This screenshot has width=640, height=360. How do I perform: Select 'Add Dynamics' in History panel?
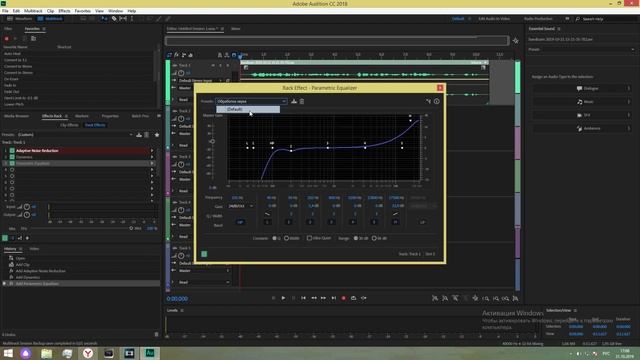click(x=28, y=277)
